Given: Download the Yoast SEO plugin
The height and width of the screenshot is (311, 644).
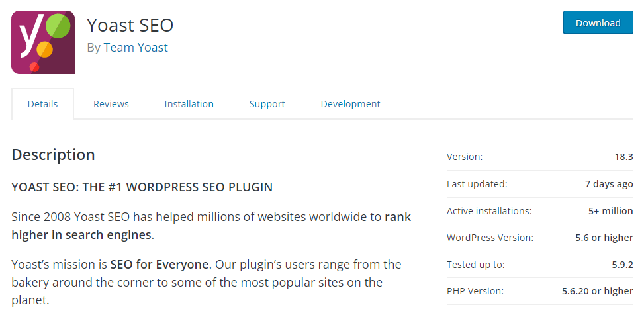Looking at the screenshot, I should pyautogui.click(x=598, y=22).
